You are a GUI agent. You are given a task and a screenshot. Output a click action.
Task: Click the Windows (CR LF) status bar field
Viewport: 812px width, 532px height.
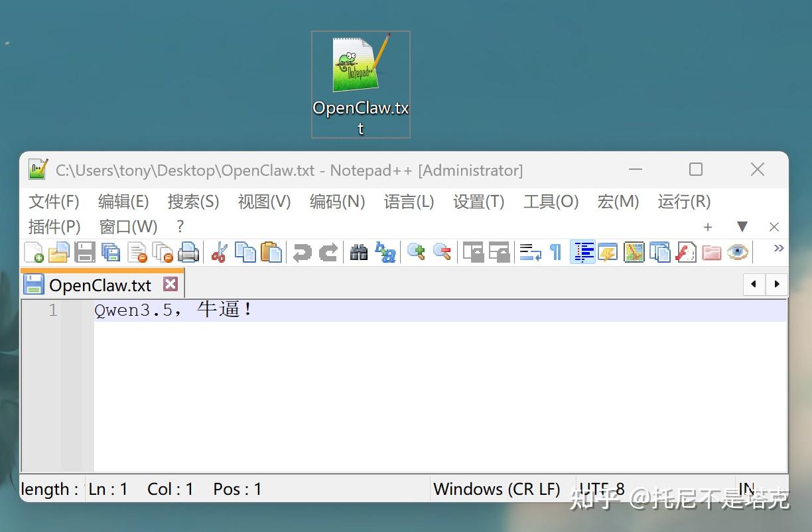tap(497, 490)
